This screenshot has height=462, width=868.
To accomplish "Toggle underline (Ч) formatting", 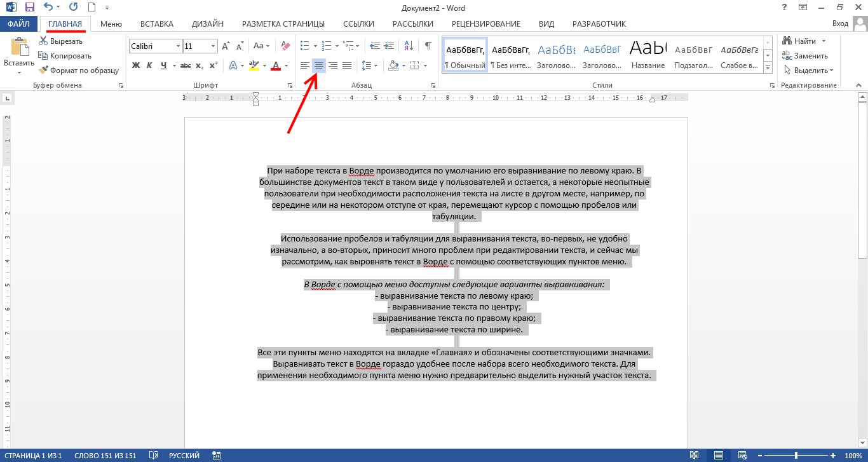I will (x=164, y=65).
